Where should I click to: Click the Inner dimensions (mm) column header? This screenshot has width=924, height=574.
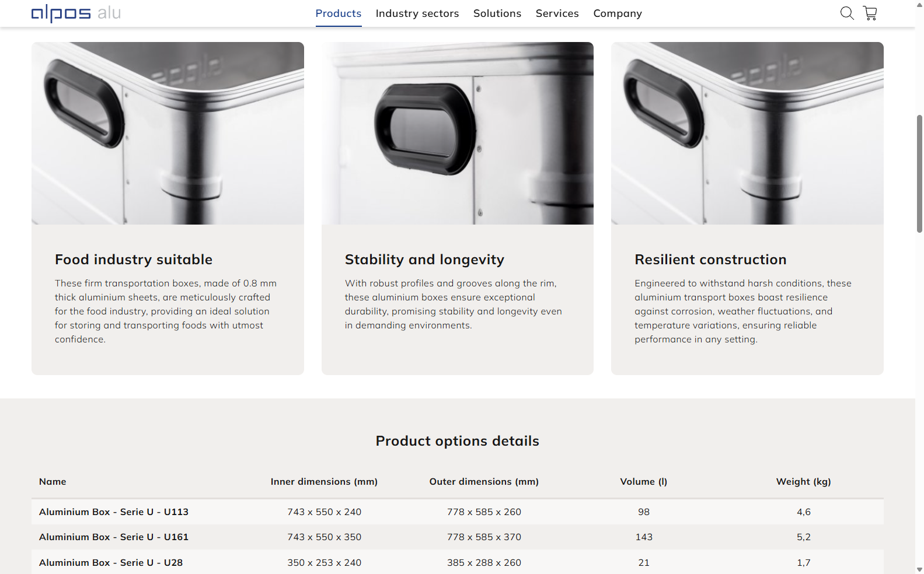(x=324, y=481)
